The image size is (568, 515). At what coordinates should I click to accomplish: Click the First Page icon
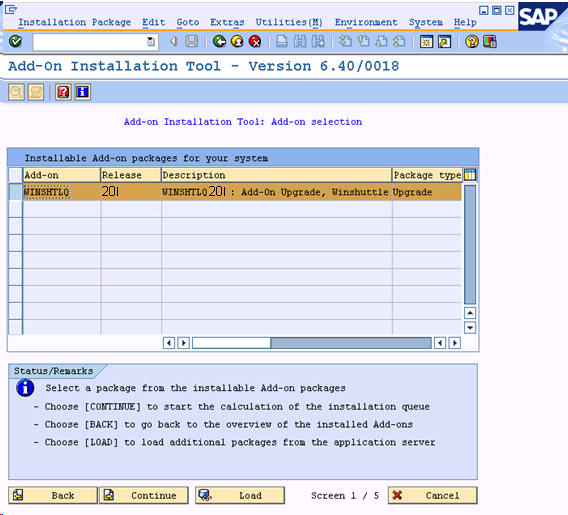345,42
